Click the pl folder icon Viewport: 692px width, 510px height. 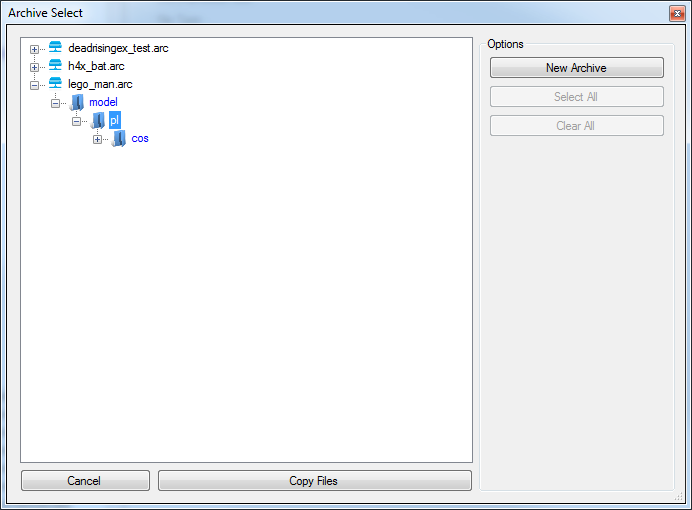point(98,120)
